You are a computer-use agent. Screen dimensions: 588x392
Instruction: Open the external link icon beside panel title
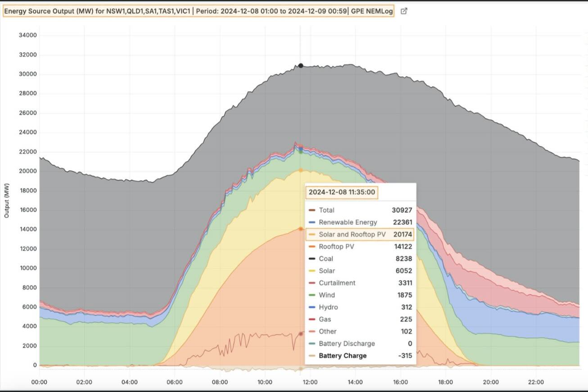pyautogui.click(x=404, y=11)
